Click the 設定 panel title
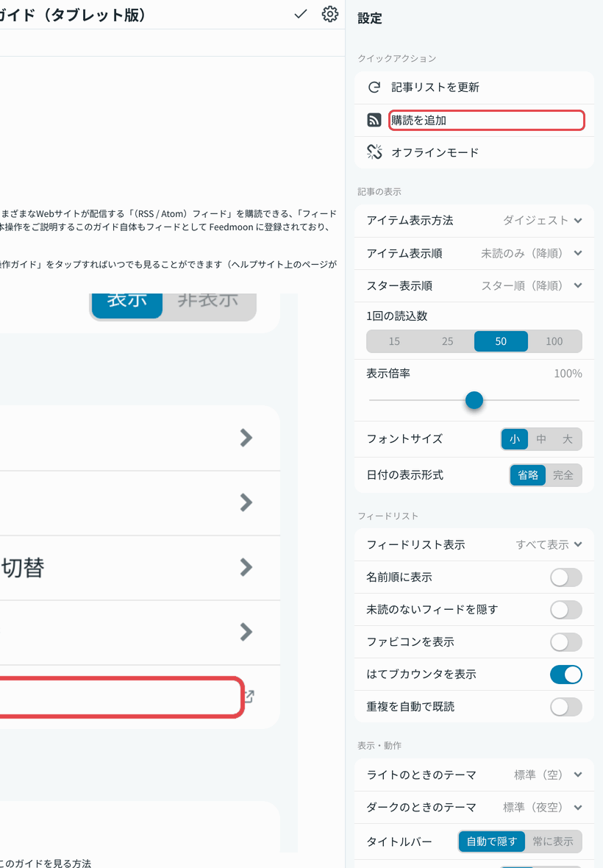The width and height of the screenshot is (603, 868). pyautogui.click(x=370, y=18)
